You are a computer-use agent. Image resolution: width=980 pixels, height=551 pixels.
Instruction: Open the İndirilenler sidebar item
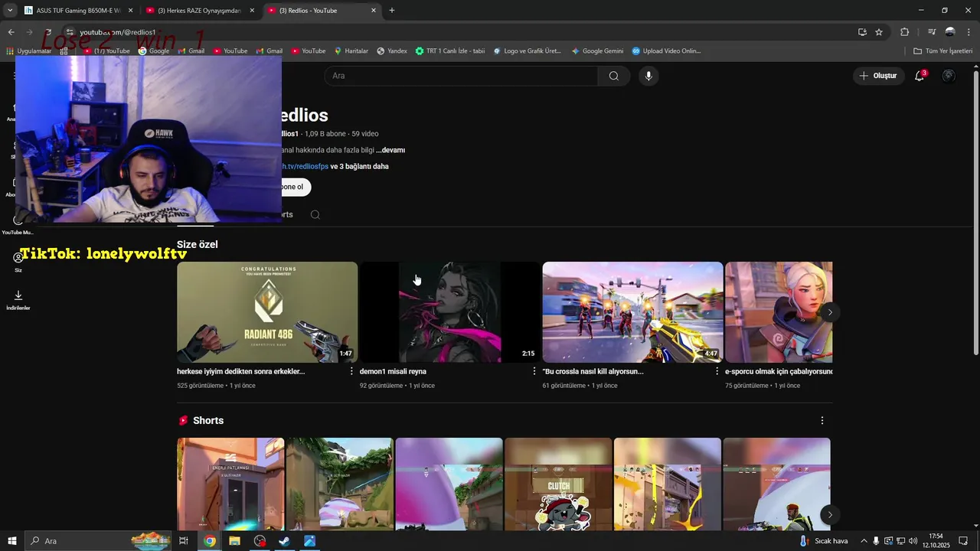point(18,300)
